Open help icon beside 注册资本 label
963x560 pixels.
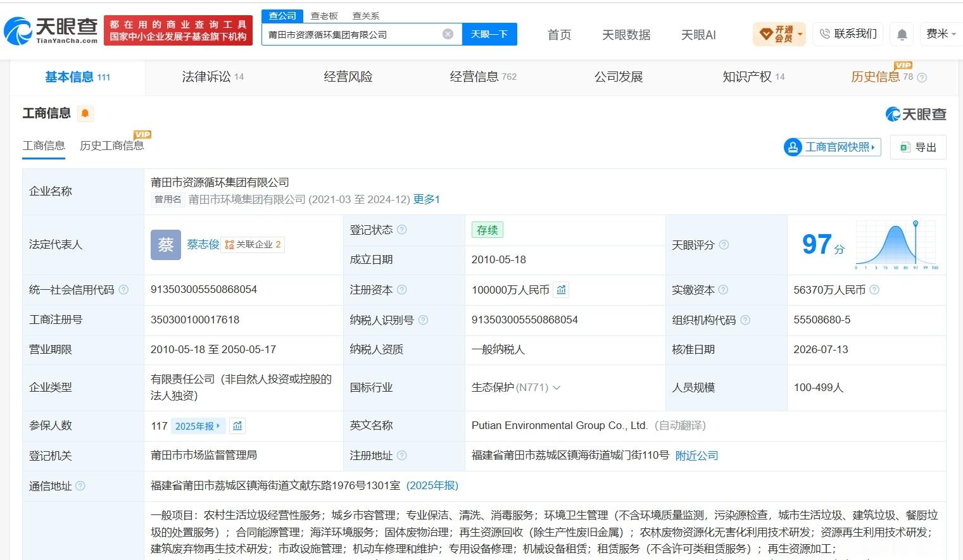pyautogui.click(x=401, y=290)
